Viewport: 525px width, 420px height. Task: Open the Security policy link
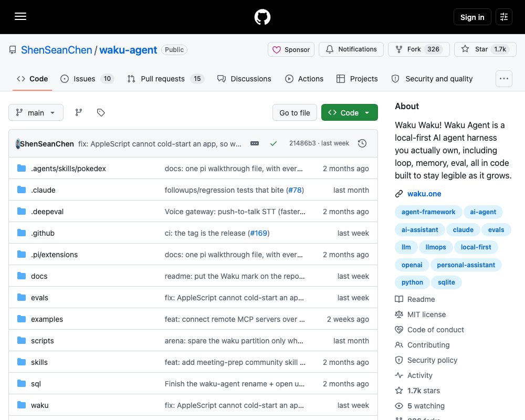pos(426,360)
